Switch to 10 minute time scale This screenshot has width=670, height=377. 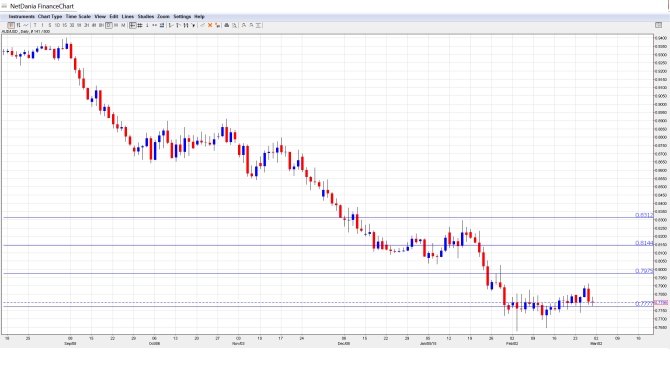(57, 26)
